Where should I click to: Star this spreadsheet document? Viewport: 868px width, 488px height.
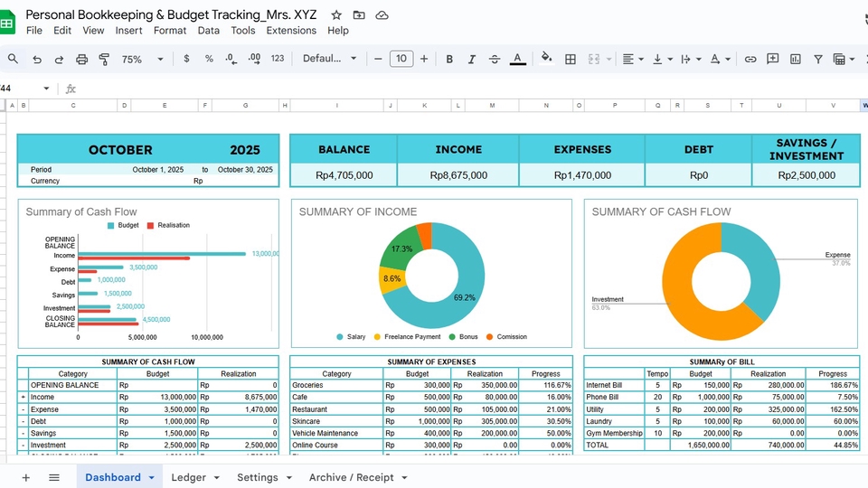pos(336,15)
